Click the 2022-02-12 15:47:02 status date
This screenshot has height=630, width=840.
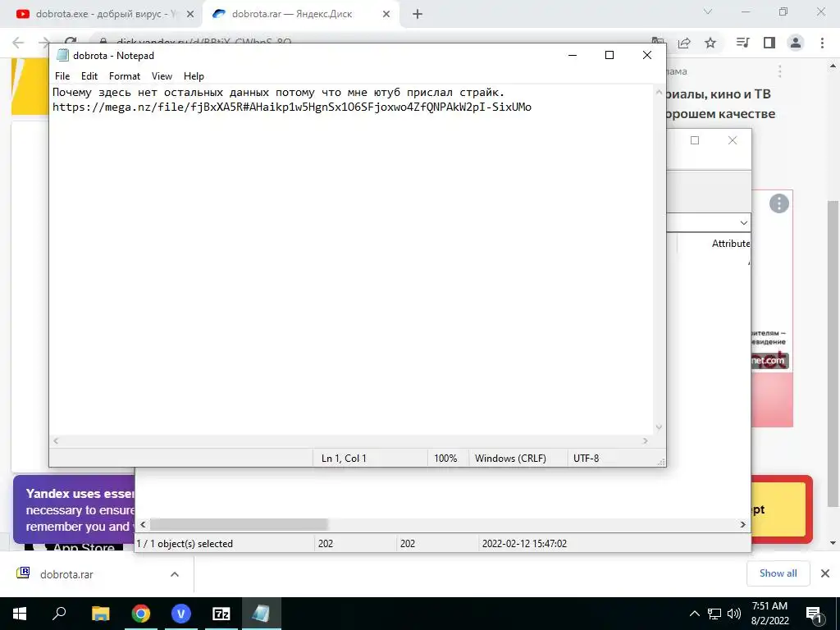point(524,544)
